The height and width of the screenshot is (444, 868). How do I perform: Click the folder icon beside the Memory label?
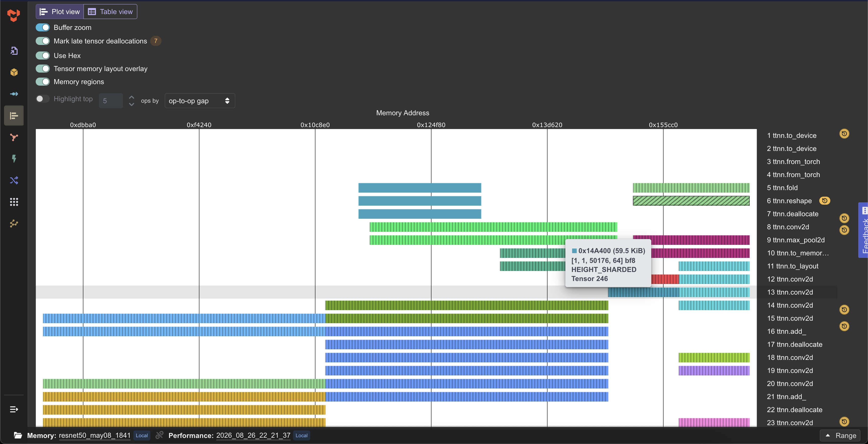tap(18, 435)
